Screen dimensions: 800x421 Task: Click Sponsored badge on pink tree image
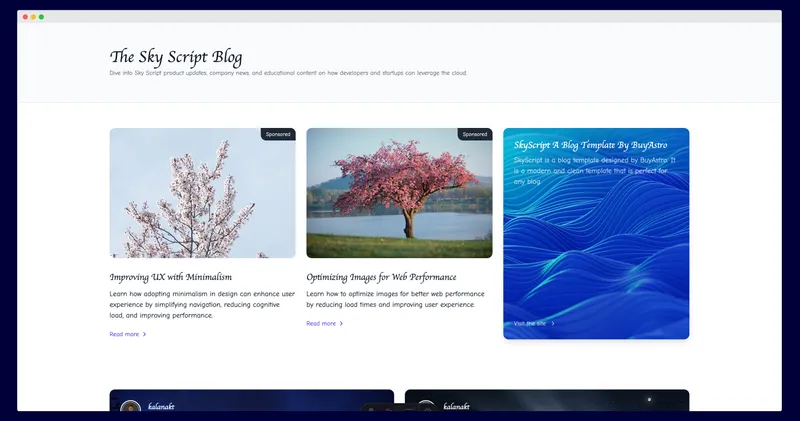(x=475, y=134)
